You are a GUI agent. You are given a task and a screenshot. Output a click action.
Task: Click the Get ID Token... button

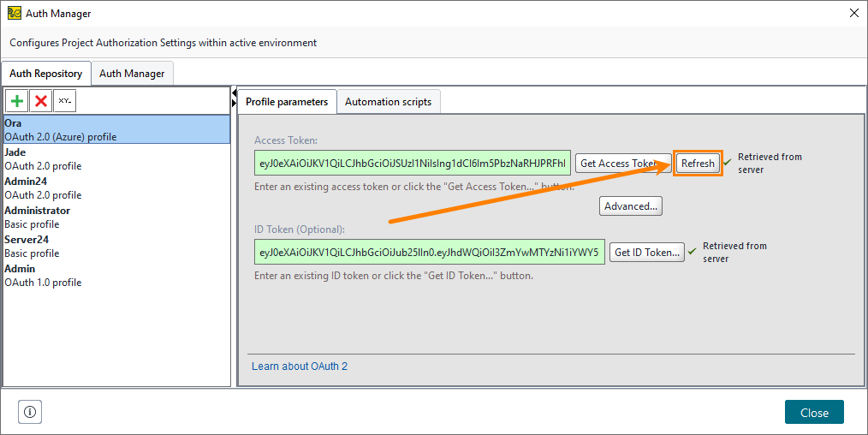(x=646, y=253)
